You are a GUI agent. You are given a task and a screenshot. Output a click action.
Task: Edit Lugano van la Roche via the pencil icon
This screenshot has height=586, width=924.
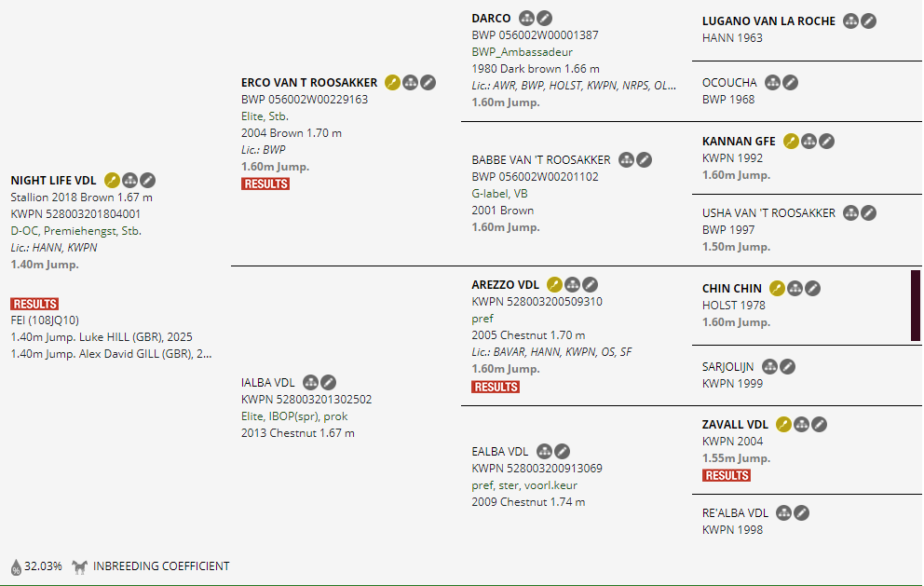(x=868, y=20)
